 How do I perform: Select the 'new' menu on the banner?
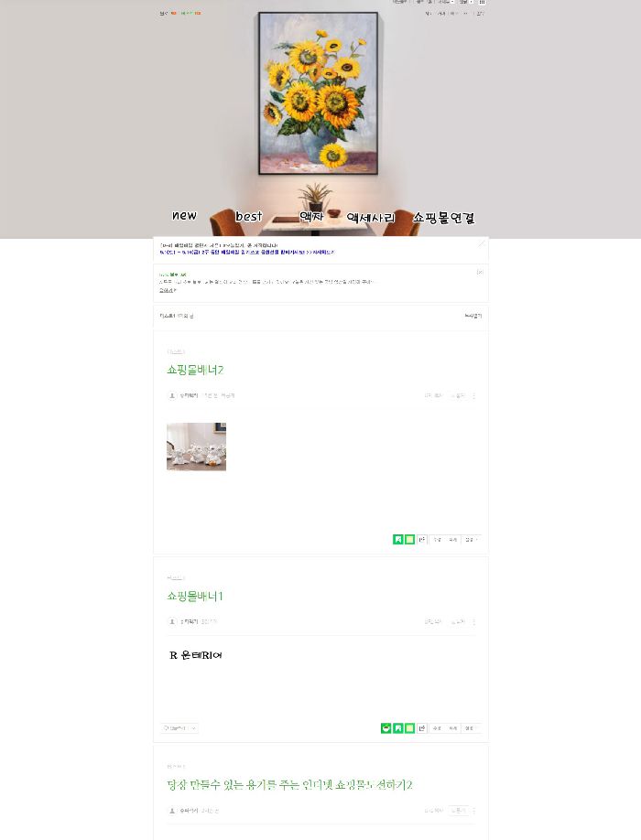tap(184, 215)
